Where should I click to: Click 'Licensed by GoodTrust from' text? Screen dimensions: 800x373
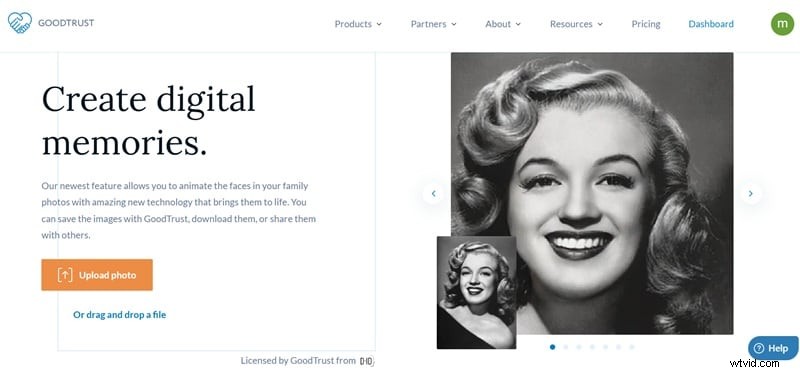coord(298,361)
